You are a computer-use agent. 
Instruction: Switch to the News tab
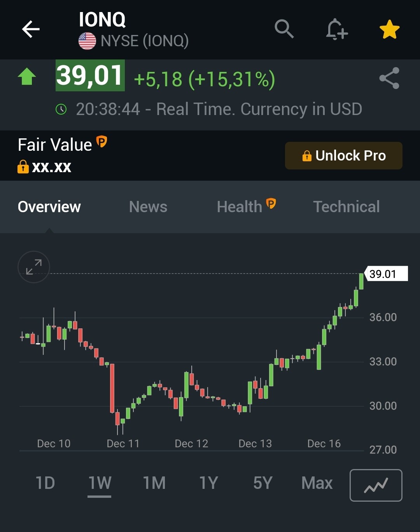coord(148,207)
